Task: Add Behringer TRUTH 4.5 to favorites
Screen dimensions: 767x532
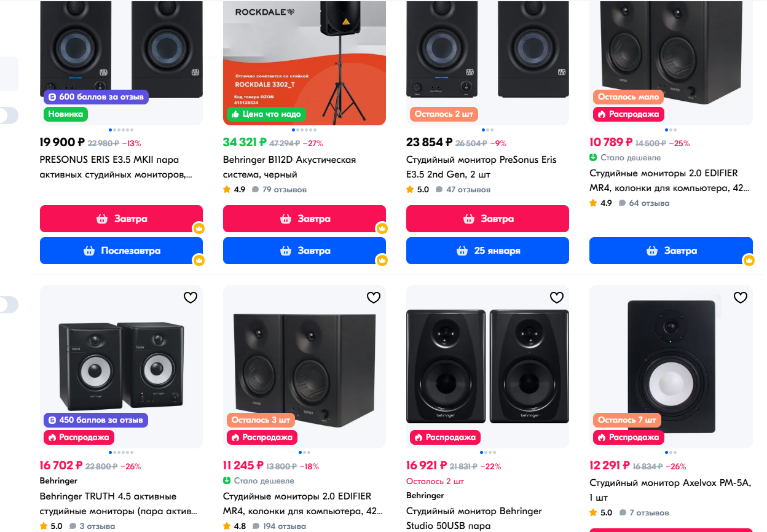Action: 191,298
